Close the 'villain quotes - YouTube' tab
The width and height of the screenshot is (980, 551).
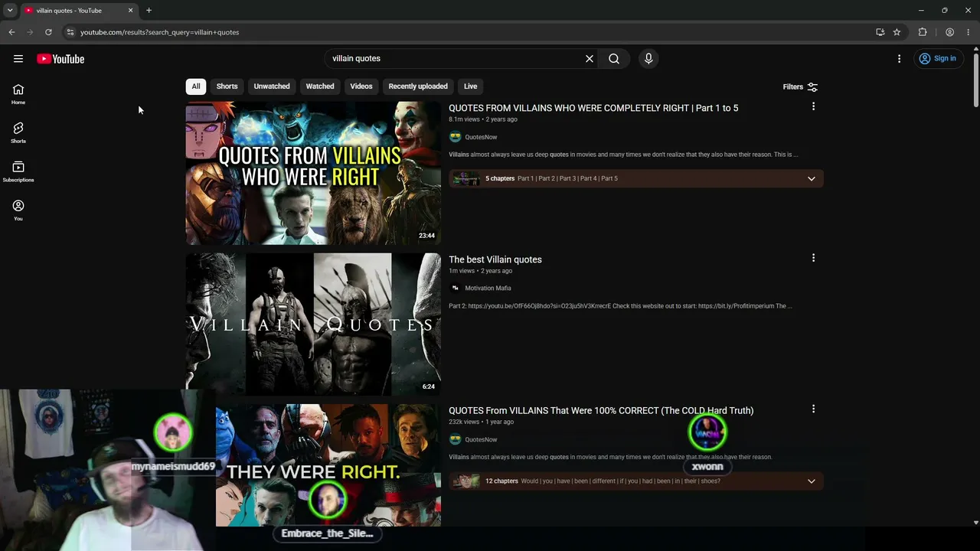coord(130,11)
